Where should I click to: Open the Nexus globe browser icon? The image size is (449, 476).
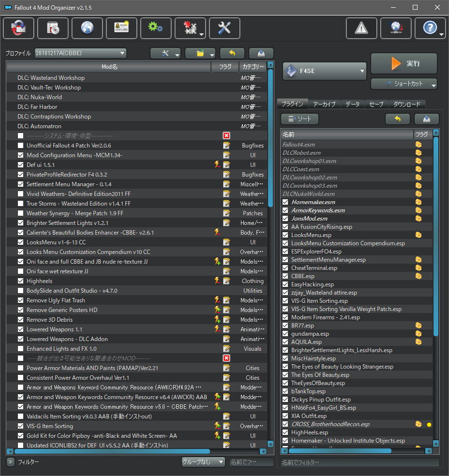(x=87, y=28)
